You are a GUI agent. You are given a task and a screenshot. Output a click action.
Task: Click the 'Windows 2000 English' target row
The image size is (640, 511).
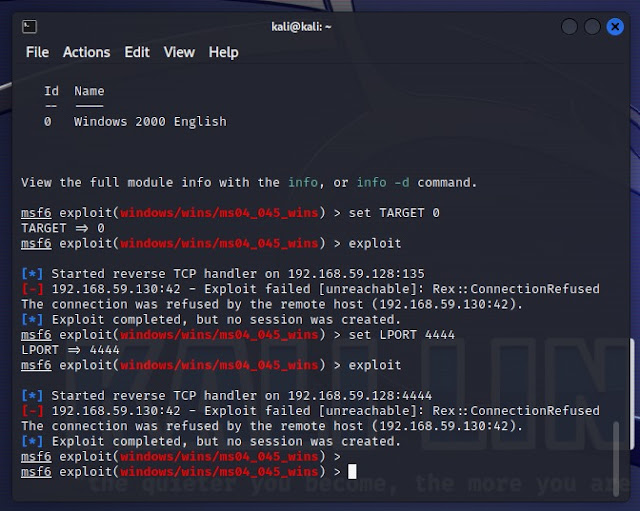[x=135, y=122]
